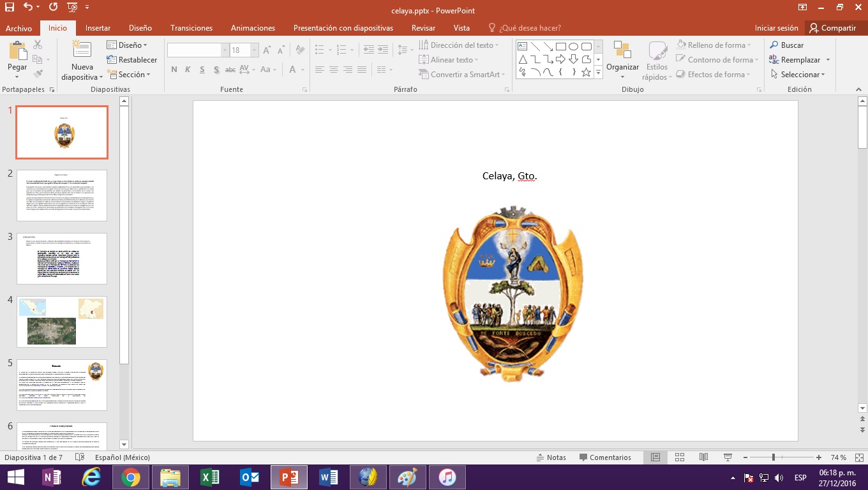Open the font size dropdown

click(x=255, y=50)
